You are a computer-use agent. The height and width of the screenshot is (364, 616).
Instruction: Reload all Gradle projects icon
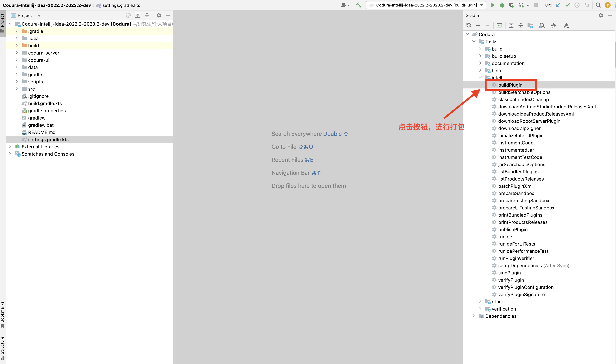pos(469,25)
